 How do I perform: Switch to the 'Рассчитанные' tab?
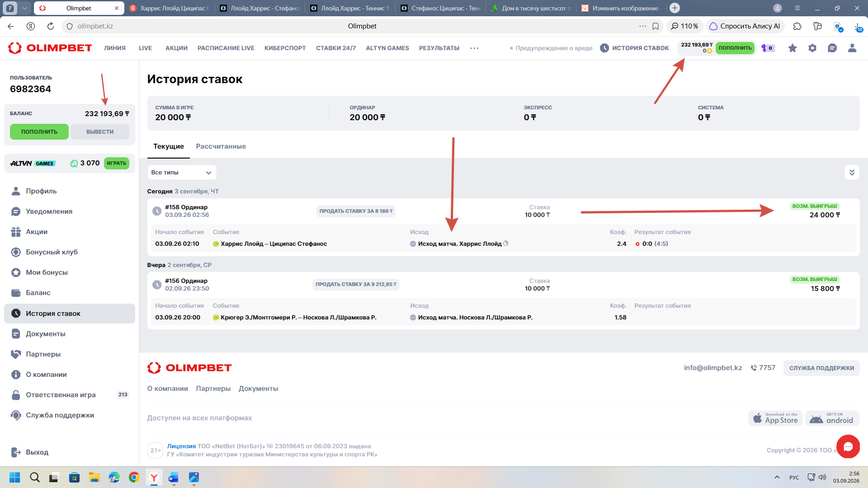click(x=221, y=146)
